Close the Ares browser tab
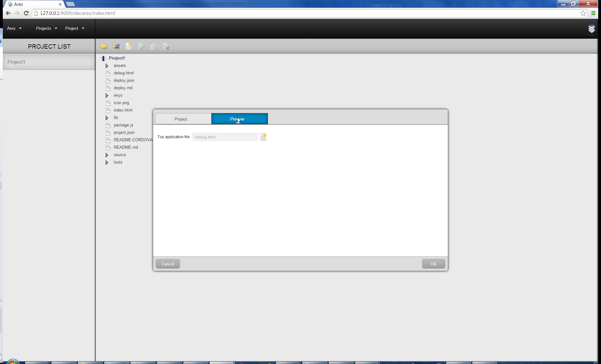The height and width of the screenshot is (364, 601). (60, 4)
